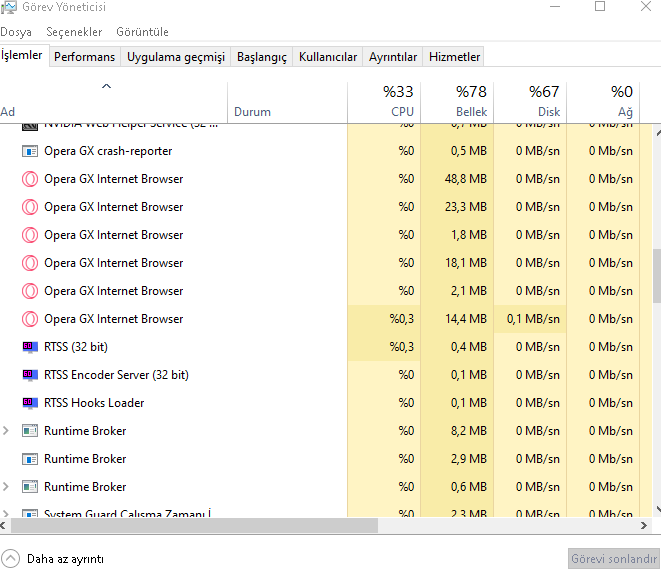
Task: Click the 8,2 MB memory value
Action: 469,431
